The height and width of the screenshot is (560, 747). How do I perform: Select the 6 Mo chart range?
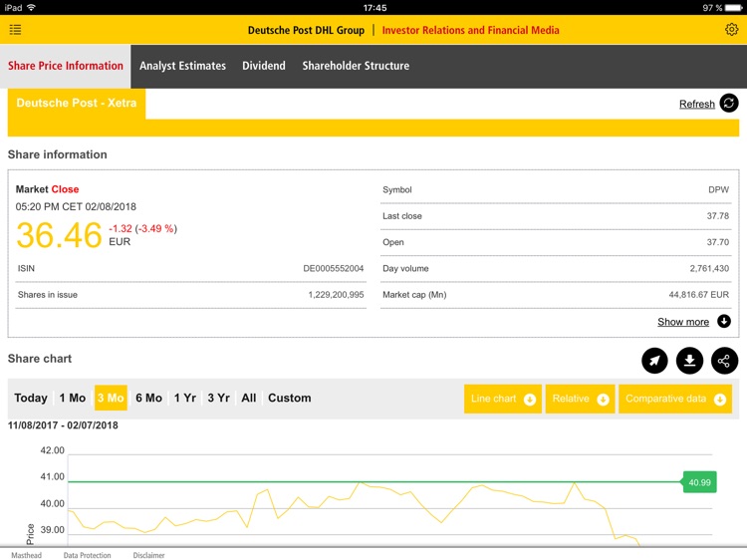point(148,398)
